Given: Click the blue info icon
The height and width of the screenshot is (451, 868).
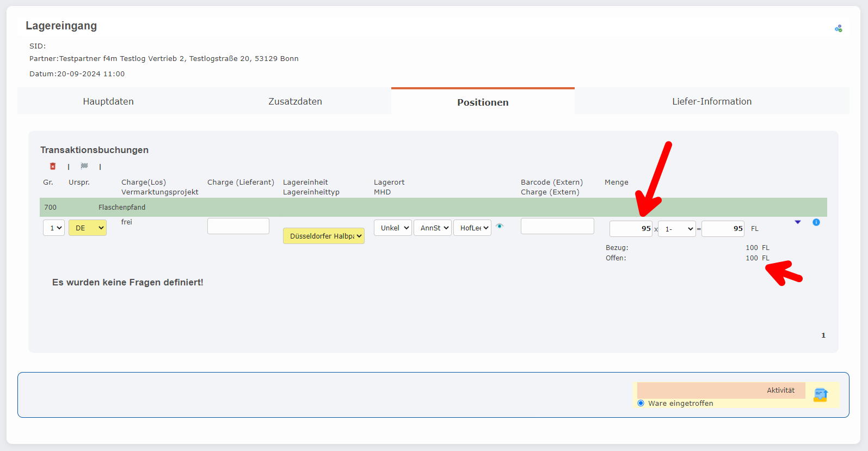Looking at the screenshot, I should click(816, 222).
